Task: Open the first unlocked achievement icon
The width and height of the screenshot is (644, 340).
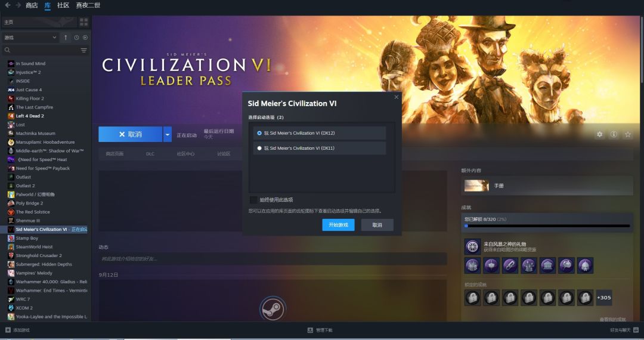Action: [472, 246]
